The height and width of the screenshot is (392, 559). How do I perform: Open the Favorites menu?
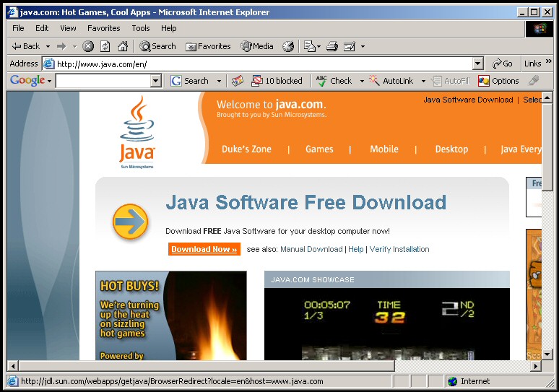pyautogui.click(x=104, y=28)
